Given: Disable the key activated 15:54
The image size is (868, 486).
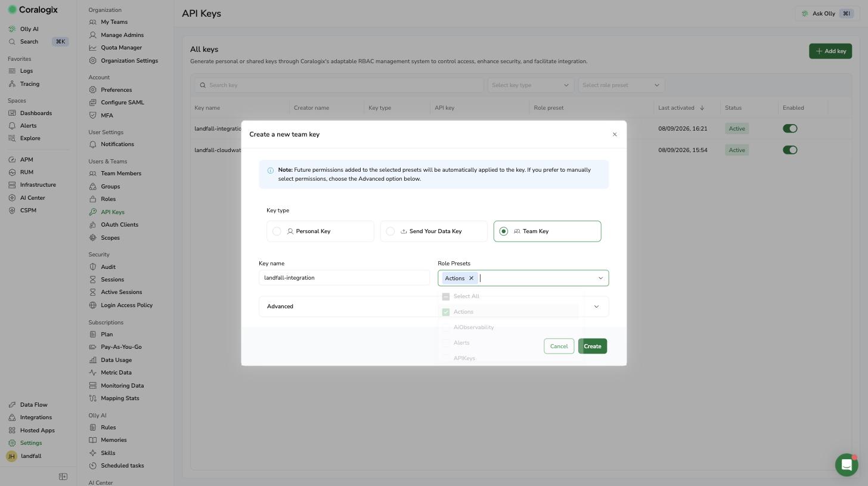Looking at the screenshot, I should pyautogui.click(x=790, y=150).
